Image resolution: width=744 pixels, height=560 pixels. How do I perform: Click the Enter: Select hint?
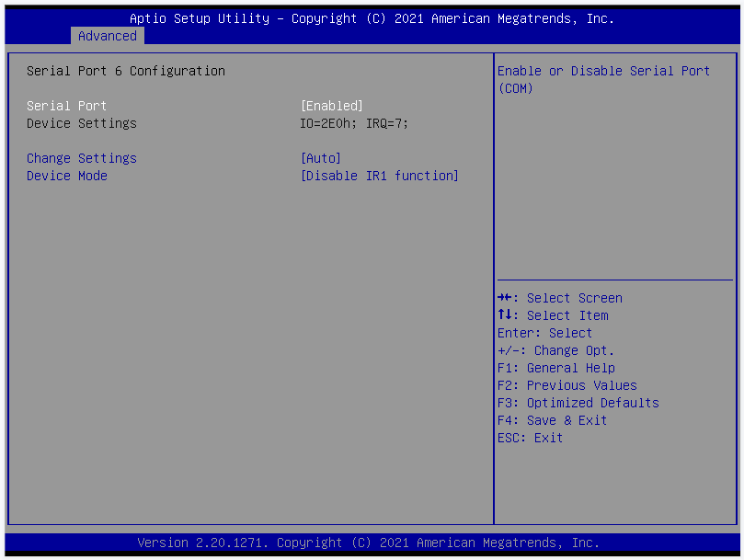[544, 333]
